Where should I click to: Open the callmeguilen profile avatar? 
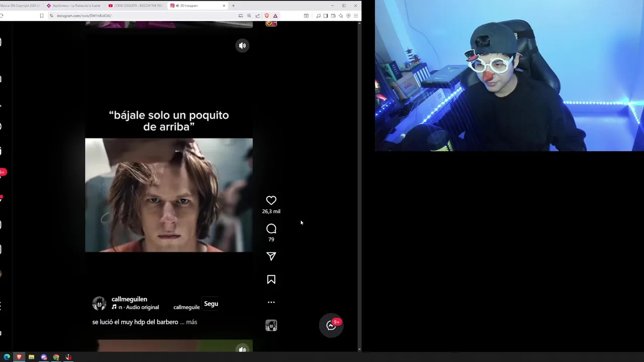tap(99, 303)
